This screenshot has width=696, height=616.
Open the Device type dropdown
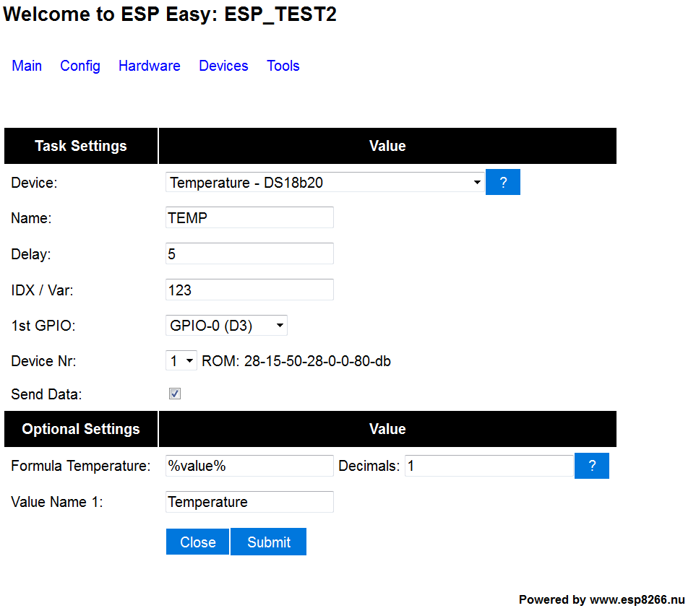click(x=325, y=183)
